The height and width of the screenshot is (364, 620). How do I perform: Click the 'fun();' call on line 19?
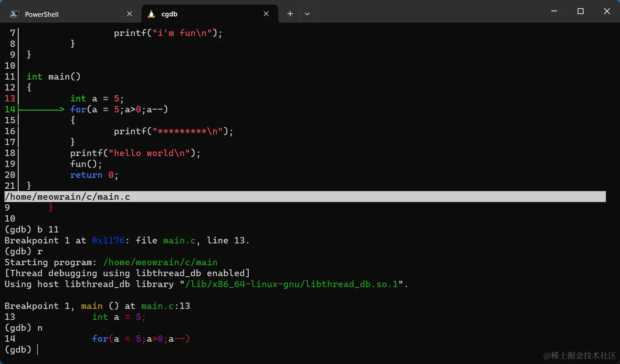point(86,164)
